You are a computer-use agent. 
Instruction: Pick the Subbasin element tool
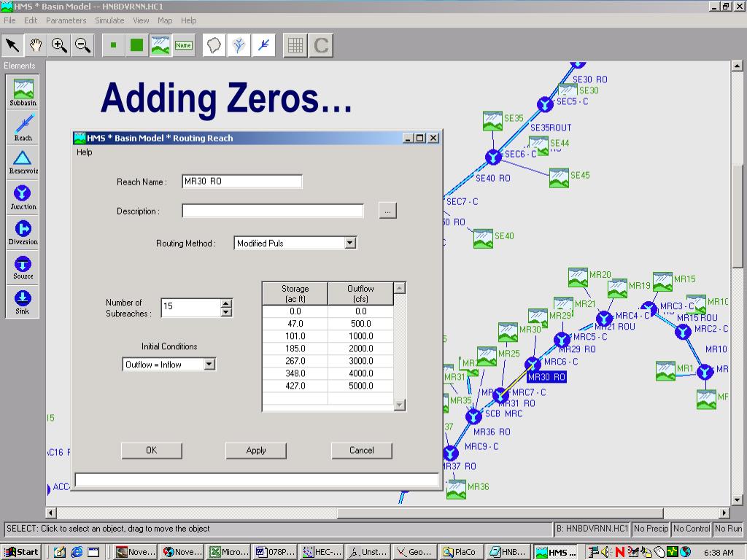pyautogui.click(x=23, y=93)
